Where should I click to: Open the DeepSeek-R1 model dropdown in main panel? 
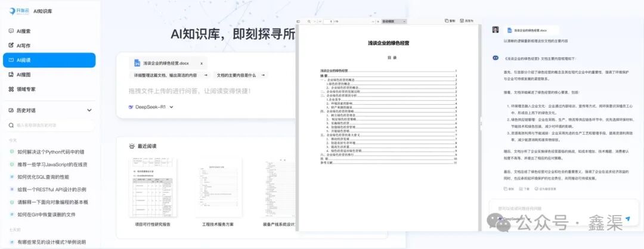[151, 107]
